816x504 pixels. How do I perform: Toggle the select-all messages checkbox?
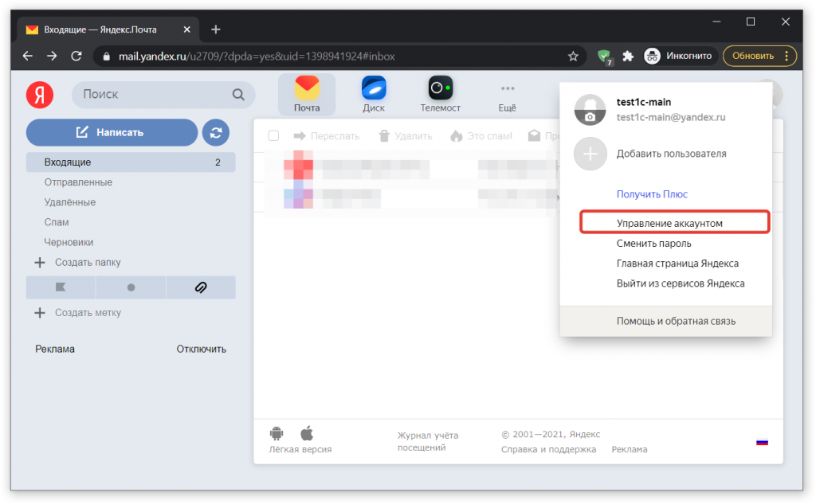(x=273, y=136)
